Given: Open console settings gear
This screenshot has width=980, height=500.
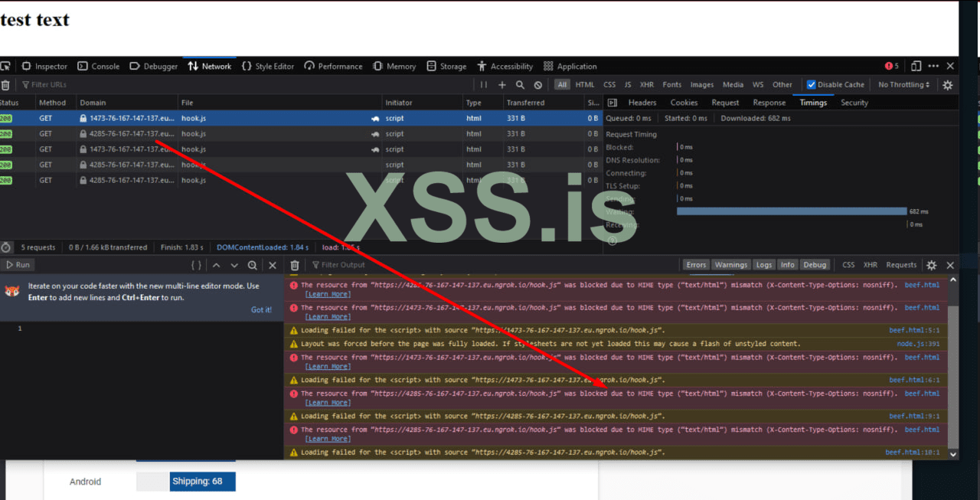Looking at the screenshot, I should pos(932,265).
